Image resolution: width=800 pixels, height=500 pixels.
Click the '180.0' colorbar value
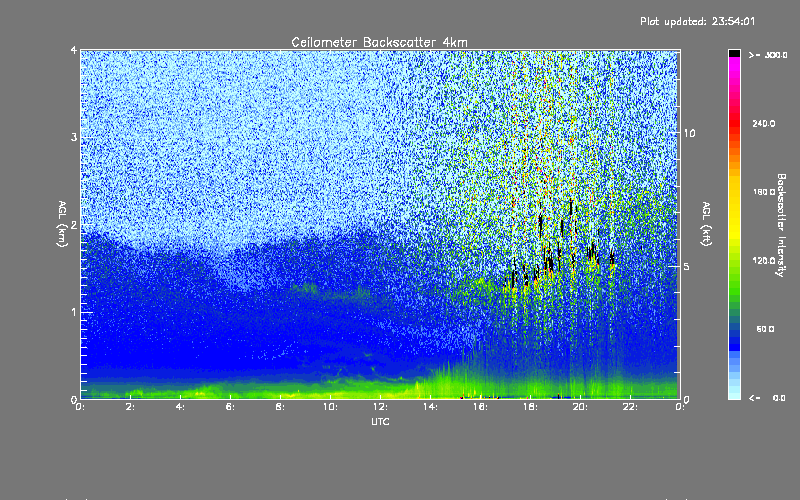click(x=764, y=192)
